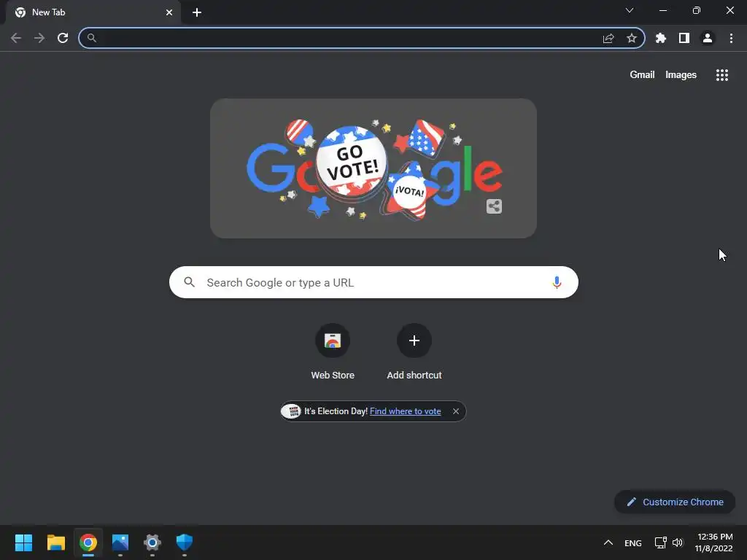The height and width of the screenshot is (560, 747).
Task: Open the Windows Start menu
Action: [23, 542]
